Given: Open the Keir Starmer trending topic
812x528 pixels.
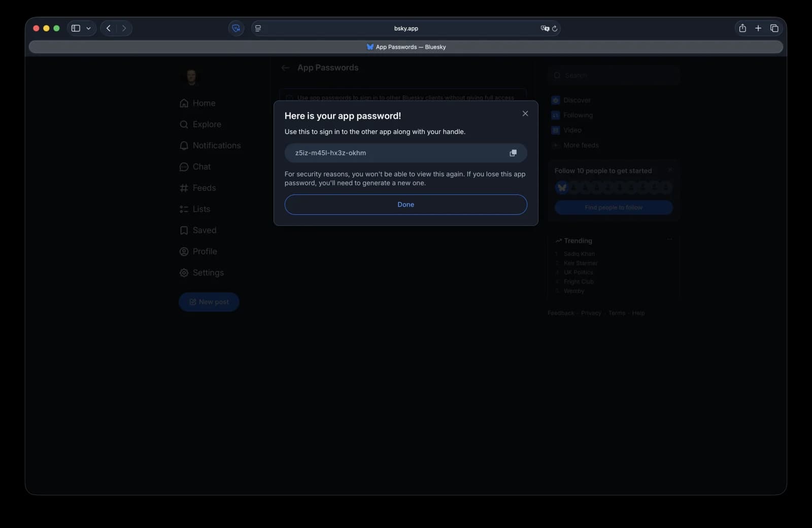Looking at the screenshot, I should click(581, 263).
